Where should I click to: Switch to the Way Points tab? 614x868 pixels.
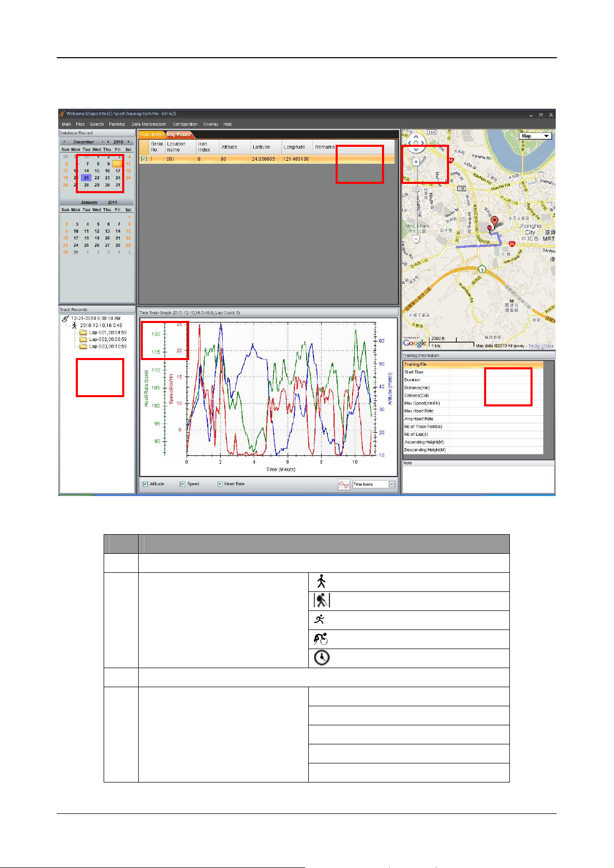coord(179,135)
